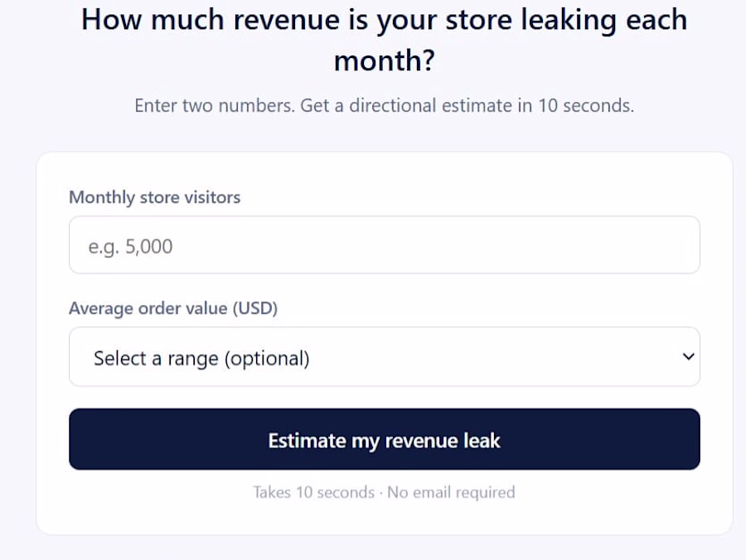Viewport: 746px width, 560px height.
Task: Click the "How much revenue" page heading
Action: click(x=384, y=20)
